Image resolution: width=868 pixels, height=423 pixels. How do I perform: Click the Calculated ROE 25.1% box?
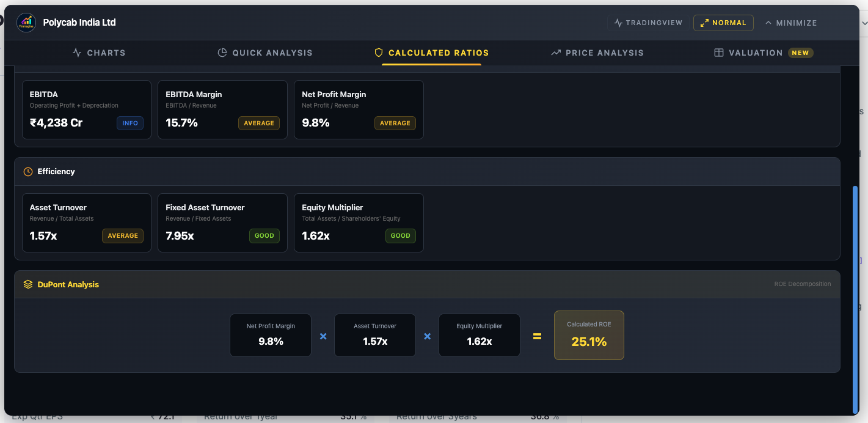tap(589, 335)
